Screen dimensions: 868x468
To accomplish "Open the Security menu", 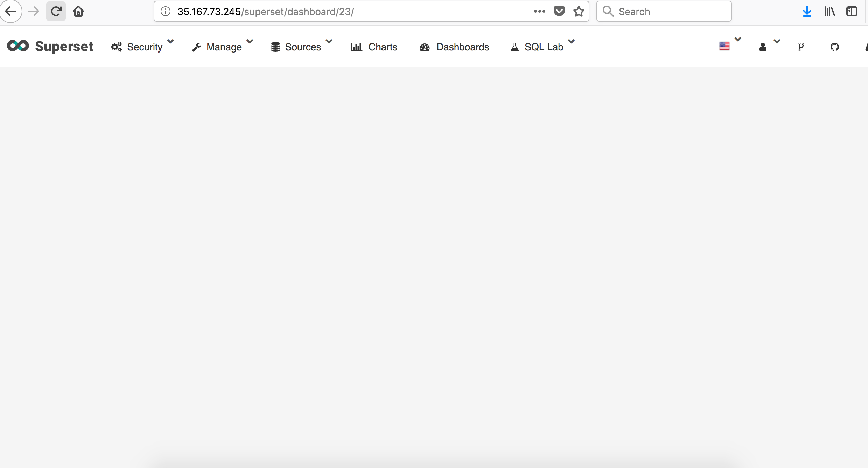I will pos(145,47).
